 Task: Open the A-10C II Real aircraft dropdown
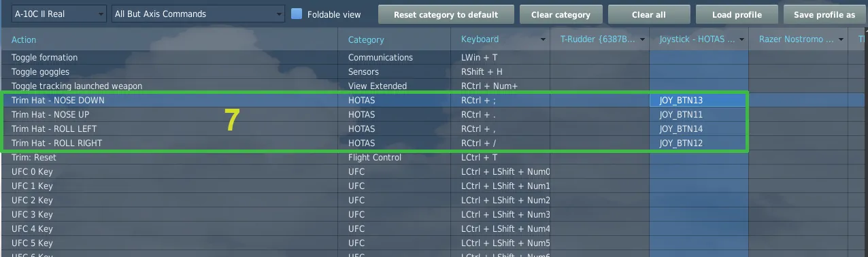(59, 14)
